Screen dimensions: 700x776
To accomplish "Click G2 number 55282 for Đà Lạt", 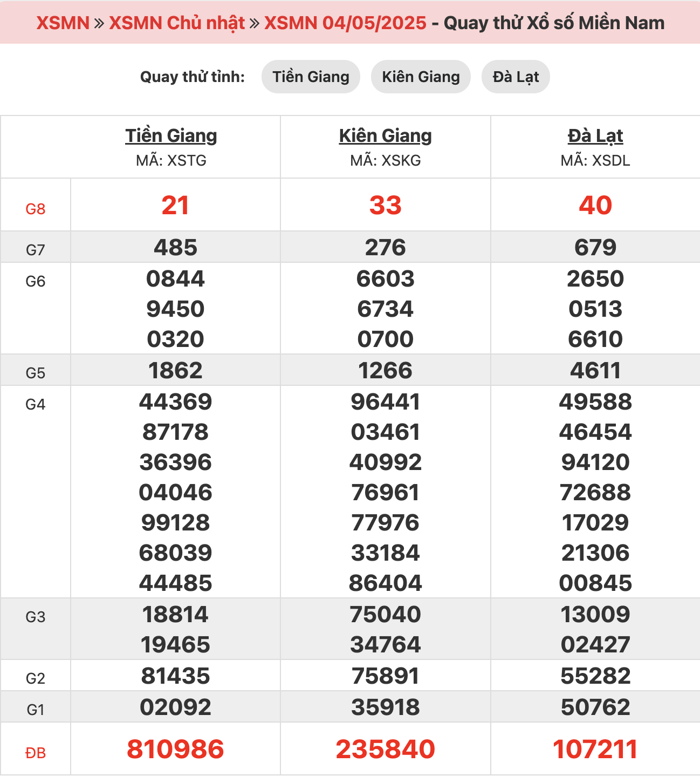I will [x=595, y=676].
